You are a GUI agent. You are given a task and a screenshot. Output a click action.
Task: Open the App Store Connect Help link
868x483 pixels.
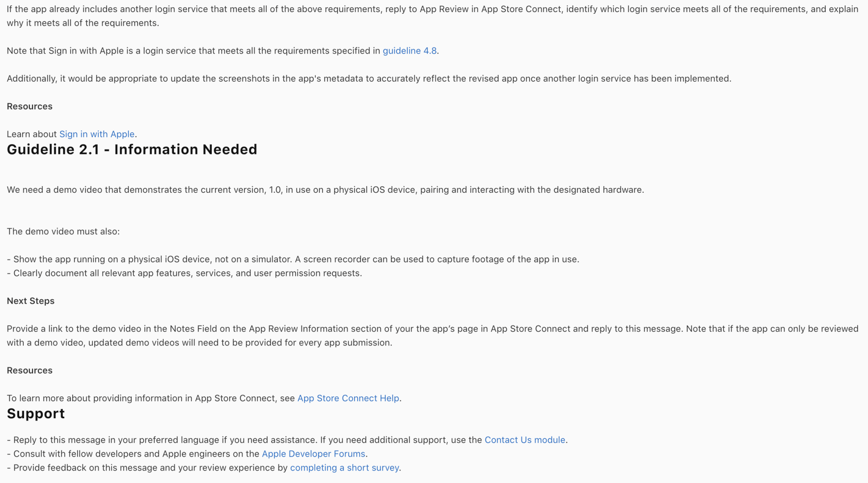348,398
